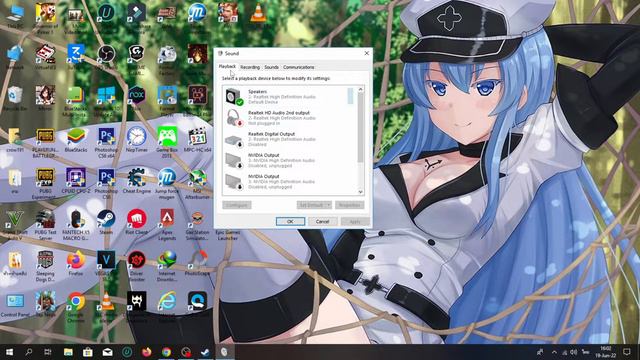
Task: Select the Google Chrome desktop shortcut
Action: (76, 307)
